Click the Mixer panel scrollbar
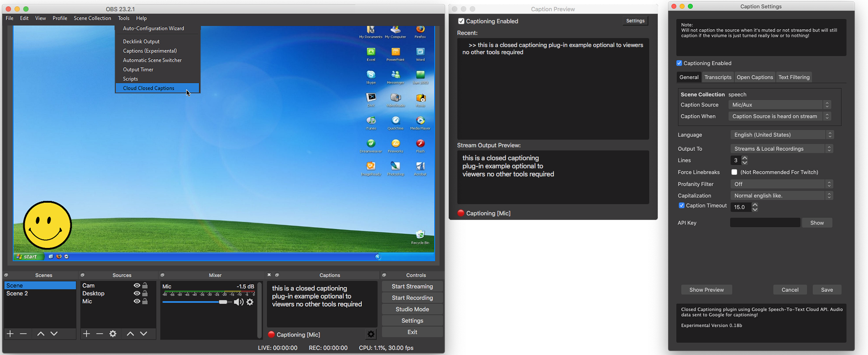Image resolution: width=868 pixels, height=355 pixels. [260, 310]
